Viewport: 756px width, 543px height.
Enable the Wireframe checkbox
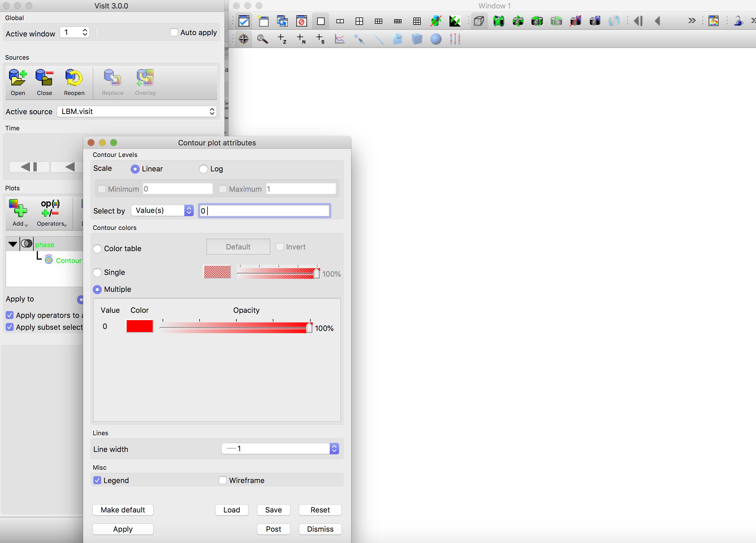click(223, 480)
